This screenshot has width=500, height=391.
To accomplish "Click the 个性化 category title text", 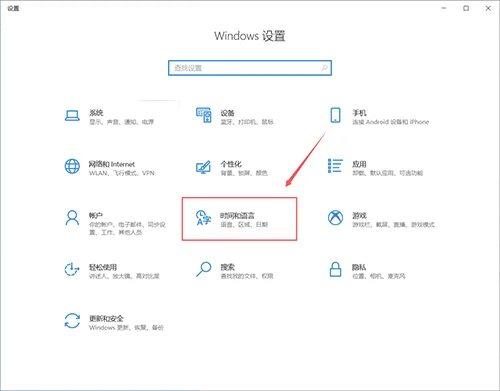I will (231, 164).
